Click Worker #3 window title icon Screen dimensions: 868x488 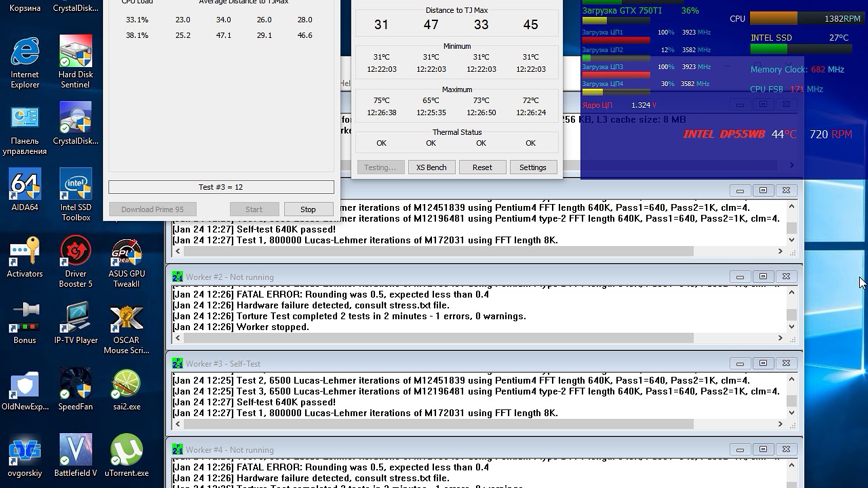click(x=178, y=363)
